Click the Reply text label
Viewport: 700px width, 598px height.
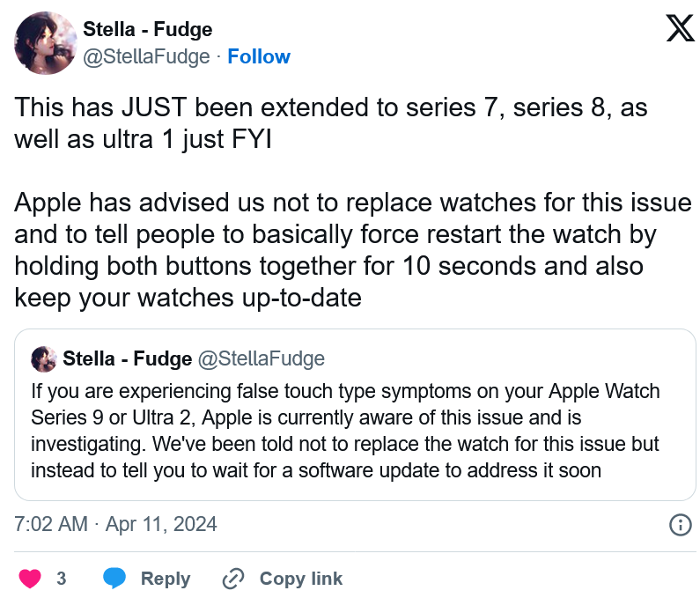[166, 579]
